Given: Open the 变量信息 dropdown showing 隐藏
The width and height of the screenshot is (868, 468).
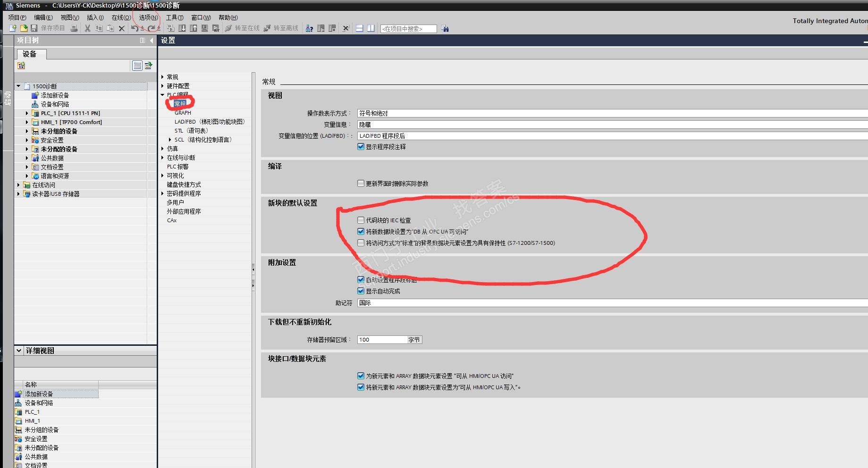Looking at the screenshot, I should click(x=612, y=125).
